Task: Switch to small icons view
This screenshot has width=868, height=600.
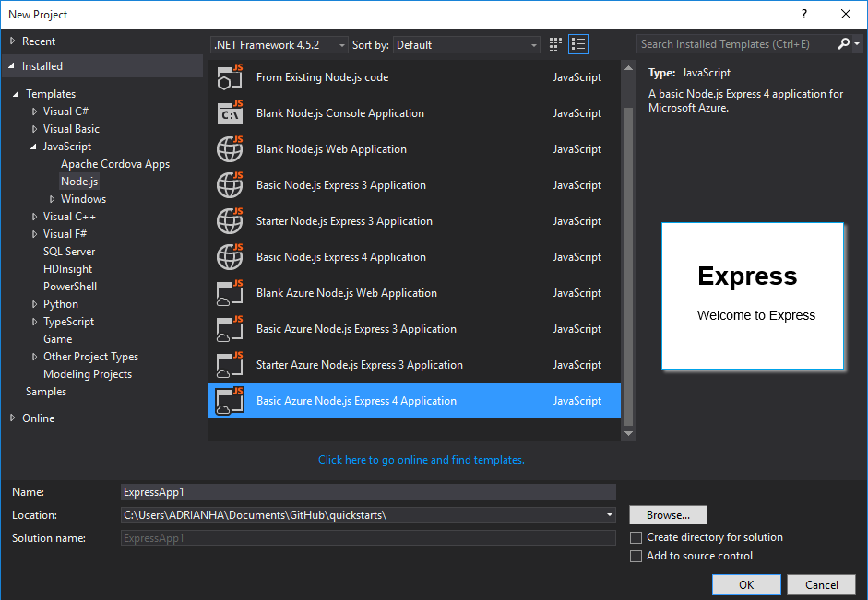Action: point(580,44)
